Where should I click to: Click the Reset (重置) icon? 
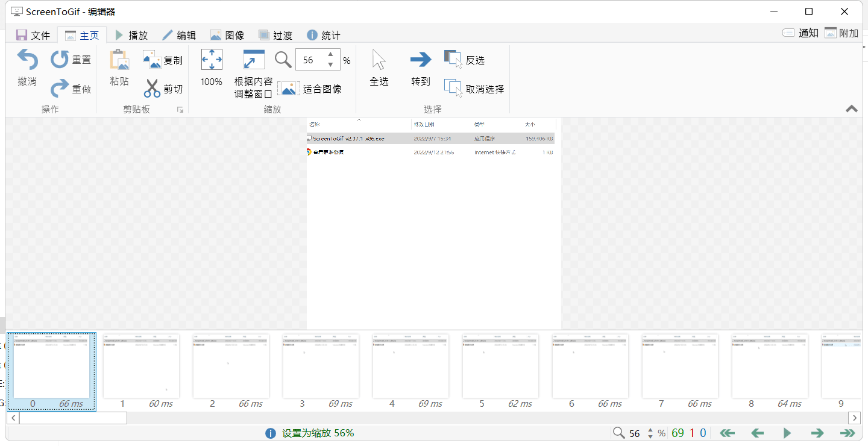click(x=60, y=60)
